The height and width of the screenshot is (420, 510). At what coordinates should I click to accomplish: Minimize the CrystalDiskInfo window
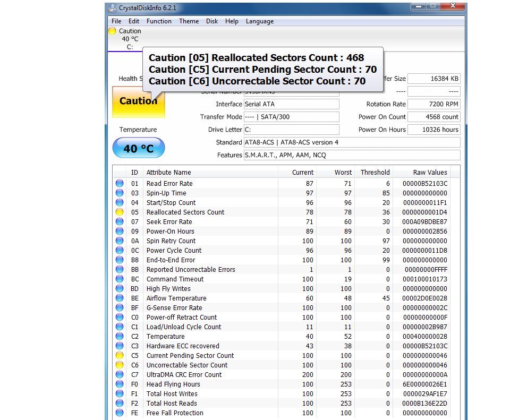point(418,6)
